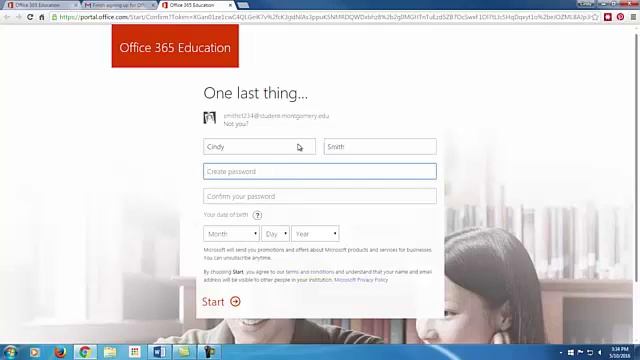Open the file explorer folder taskbar icon
This screenshot has width=640, height=360.
coord(110,352)
